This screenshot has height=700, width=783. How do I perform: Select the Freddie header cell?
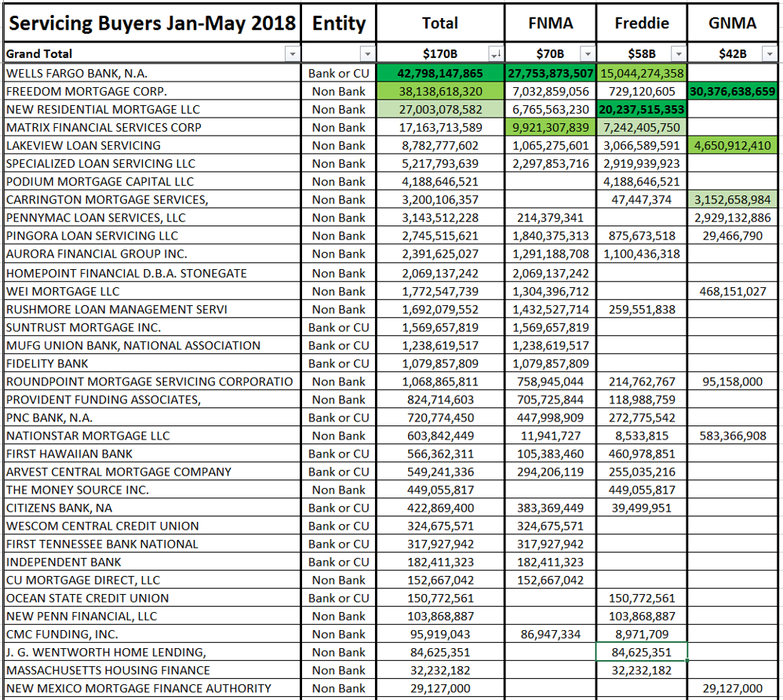pyautogui.click(x=642, y=23)
